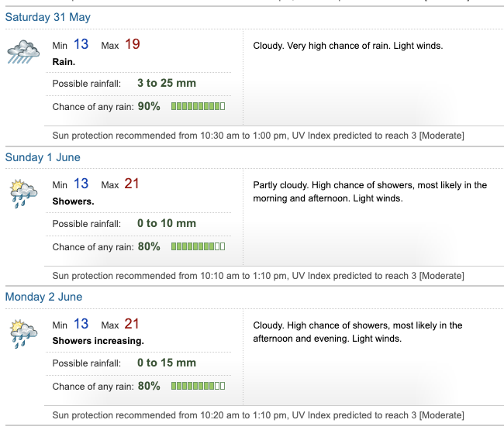Click Sunday's sun protection 10:10 am notice
504x430 pixels.
[258, 276]
